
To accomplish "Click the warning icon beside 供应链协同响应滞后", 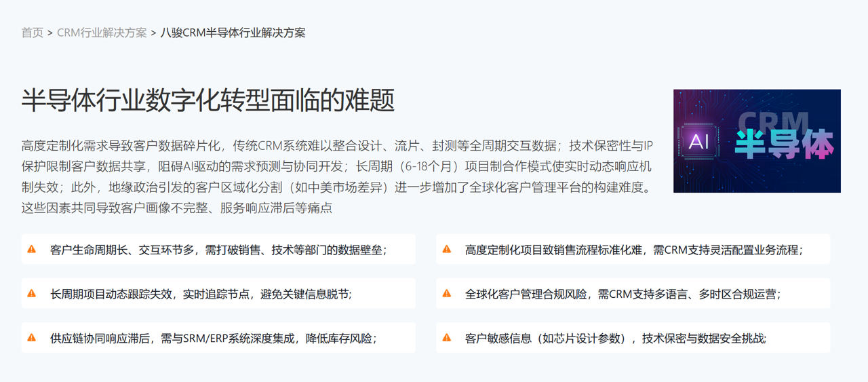I will pyautogui.click(x=32, y=338).
